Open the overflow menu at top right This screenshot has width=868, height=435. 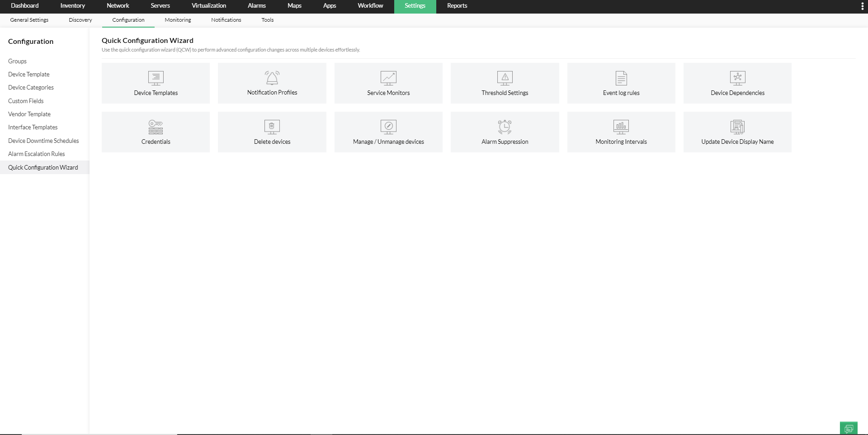point(862,6)
